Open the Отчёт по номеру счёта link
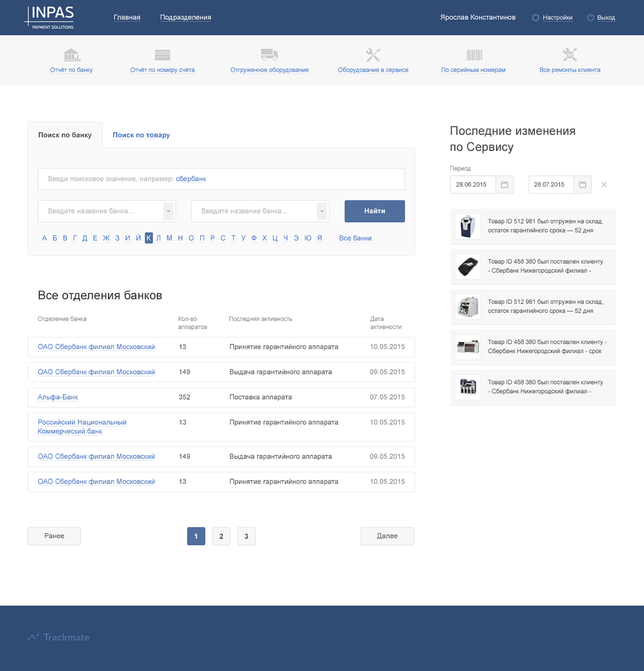644x671 pixels. point(162,70)
